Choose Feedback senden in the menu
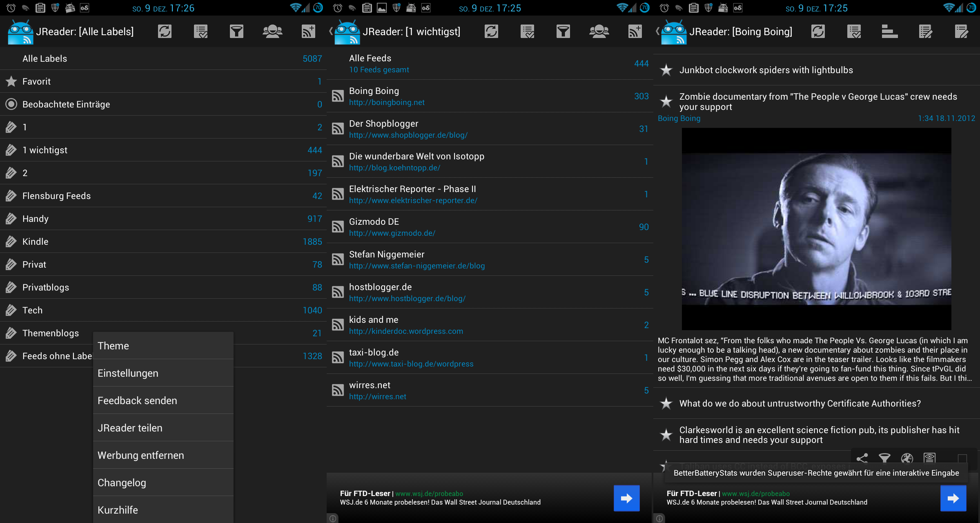 (163, 400)
